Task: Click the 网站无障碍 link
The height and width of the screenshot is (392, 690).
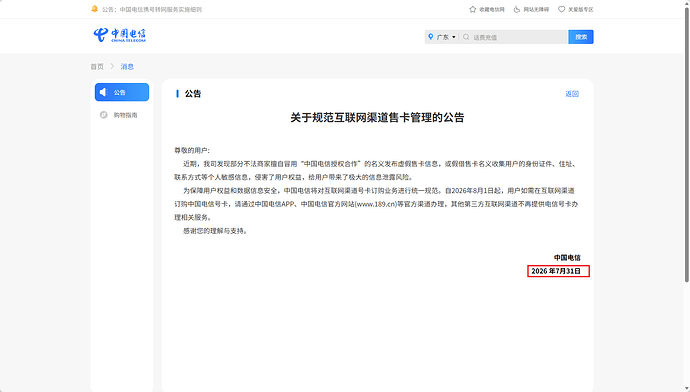Action: 536,9
